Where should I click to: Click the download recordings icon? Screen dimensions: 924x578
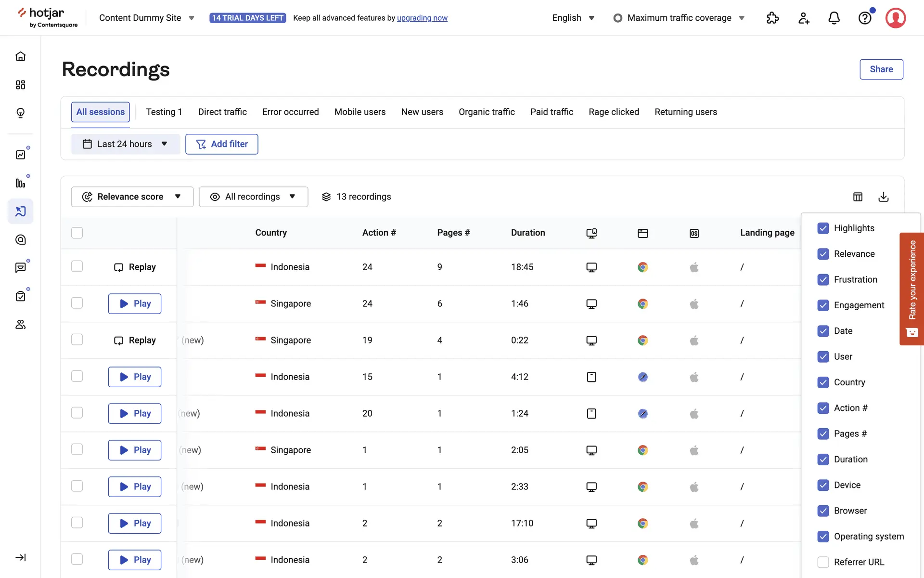click(883, 197)
